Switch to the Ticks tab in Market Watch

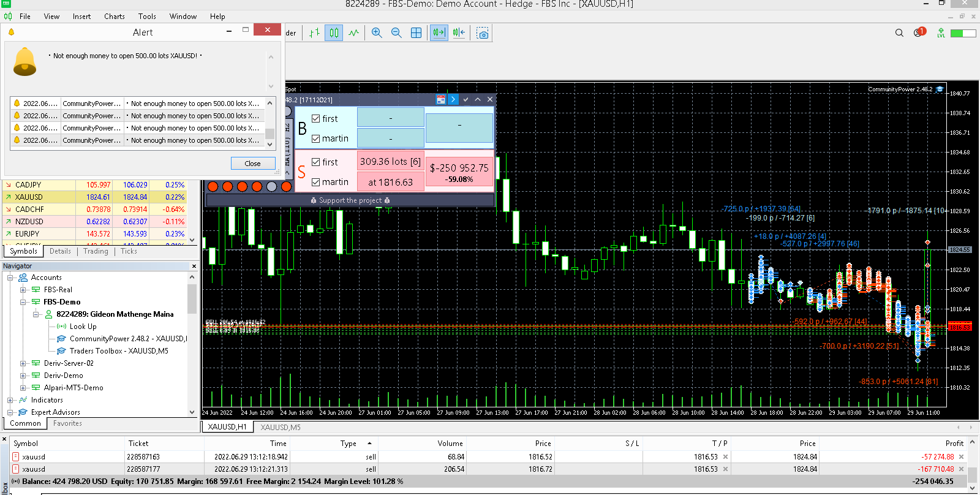point(129,251)
